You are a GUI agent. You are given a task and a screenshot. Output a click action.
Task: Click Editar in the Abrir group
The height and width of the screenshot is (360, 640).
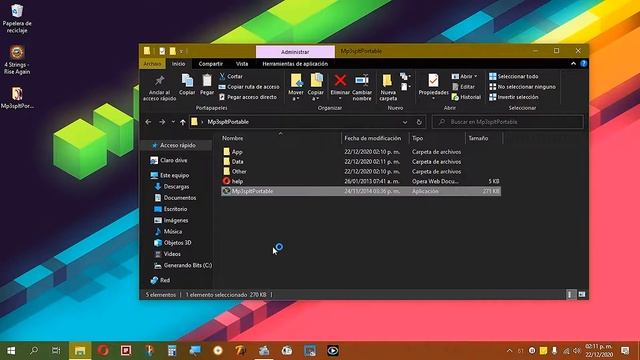[x=463, y=87]
